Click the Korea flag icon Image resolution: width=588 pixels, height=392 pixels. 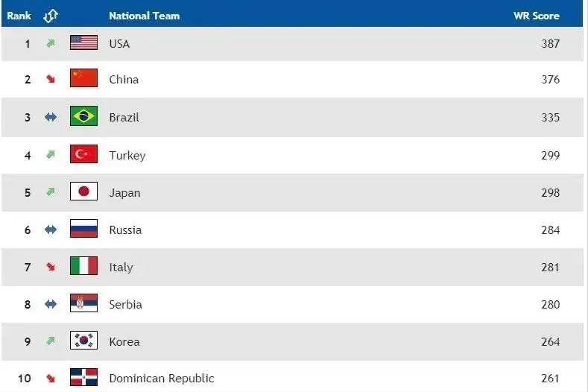click(83, 341)
